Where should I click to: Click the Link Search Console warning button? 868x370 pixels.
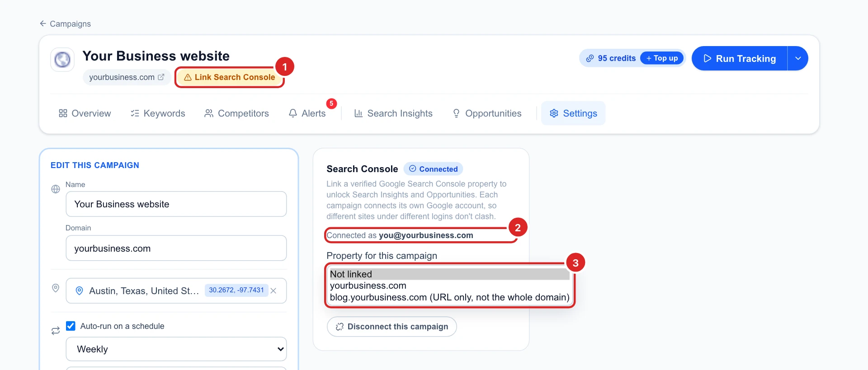(x=230, y=77)
